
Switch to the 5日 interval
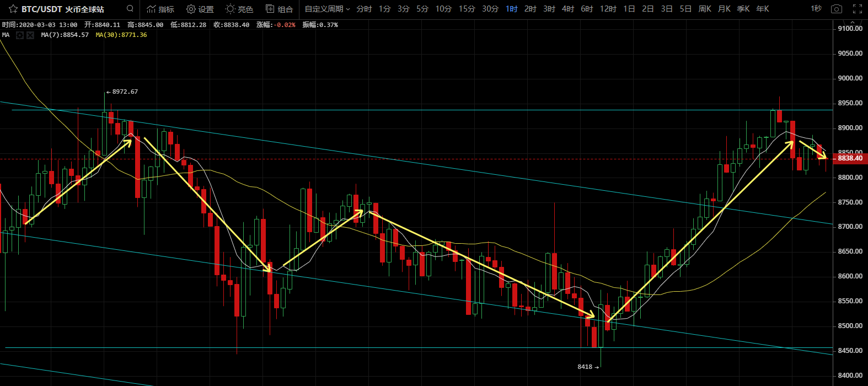[x=685, y=9]
